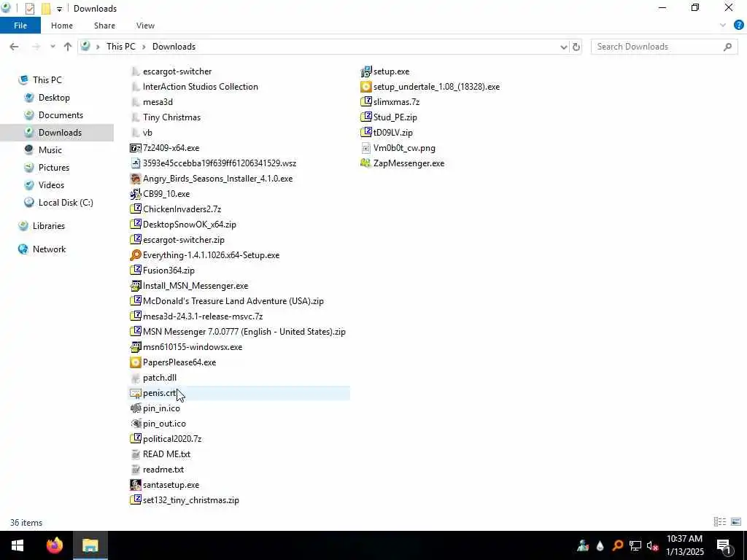This screenshot has width=747, height=560.
Task: Click the Properties quick access icon
Action: pyautogui.click(x=29, y=9)
